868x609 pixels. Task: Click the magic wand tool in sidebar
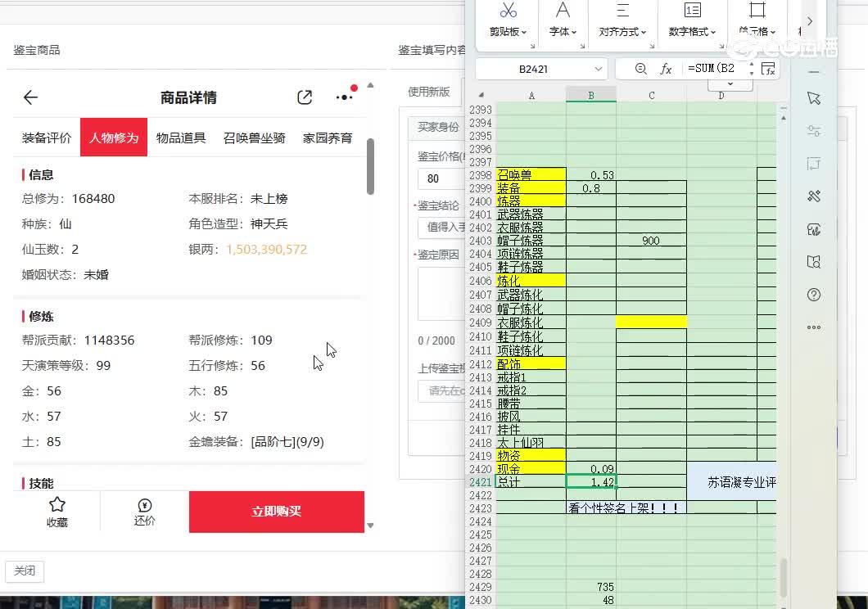click(813, 196)
